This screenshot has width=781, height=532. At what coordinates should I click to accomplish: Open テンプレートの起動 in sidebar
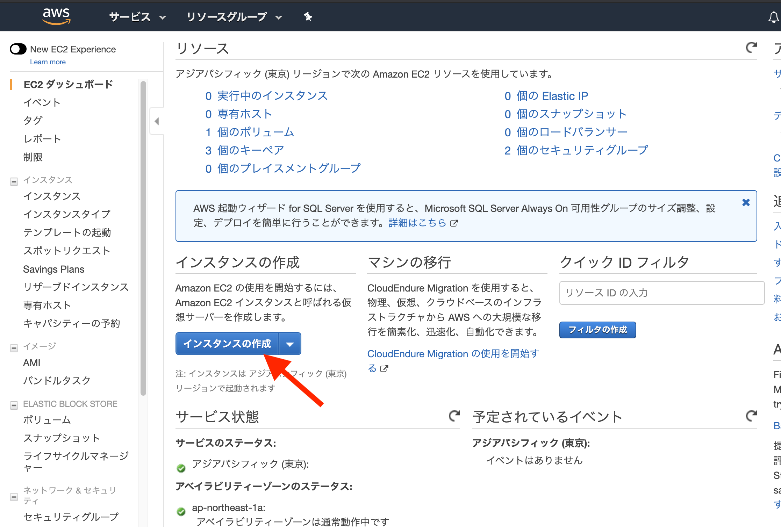pyautogui.click(x=67, y=232)
